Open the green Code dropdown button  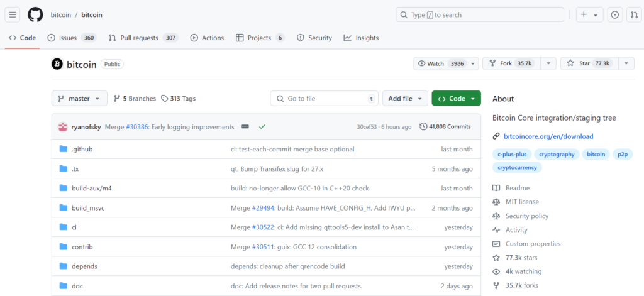tap(456, 99)
